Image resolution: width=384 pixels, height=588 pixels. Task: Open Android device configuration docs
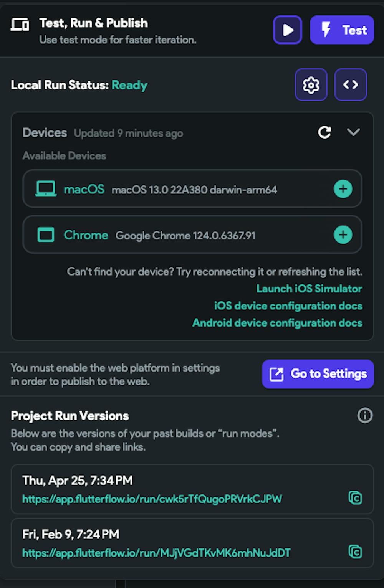tap(277, 323)
